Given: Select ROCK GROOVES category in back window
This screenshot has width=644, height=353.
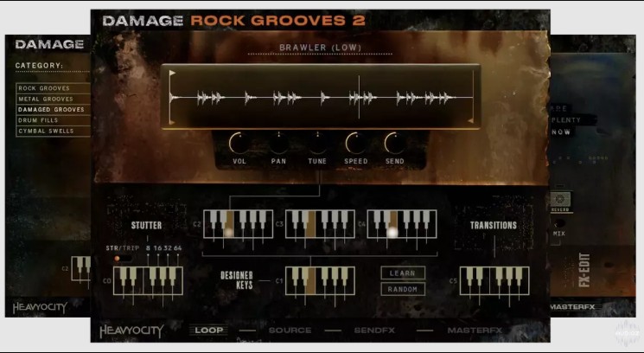Looking at the screenshot, I should click(x=53, y=88).
